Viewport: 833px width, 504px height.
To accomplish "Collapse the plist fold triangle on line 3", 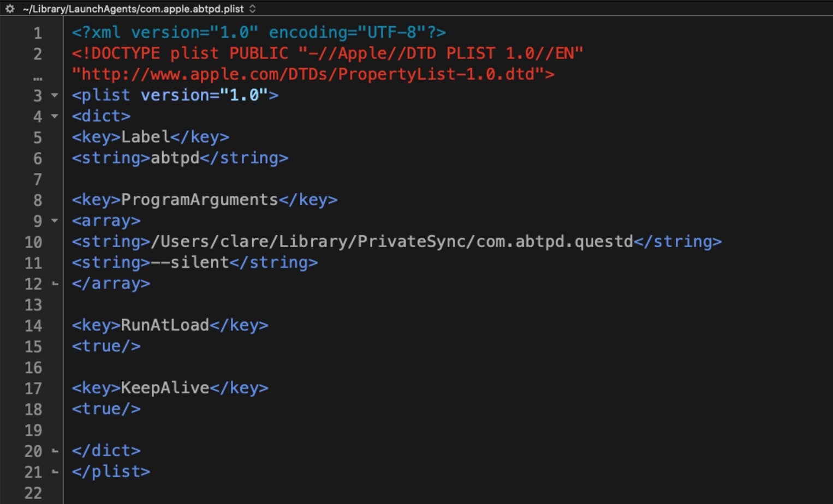I will click(x=55, y=95).
